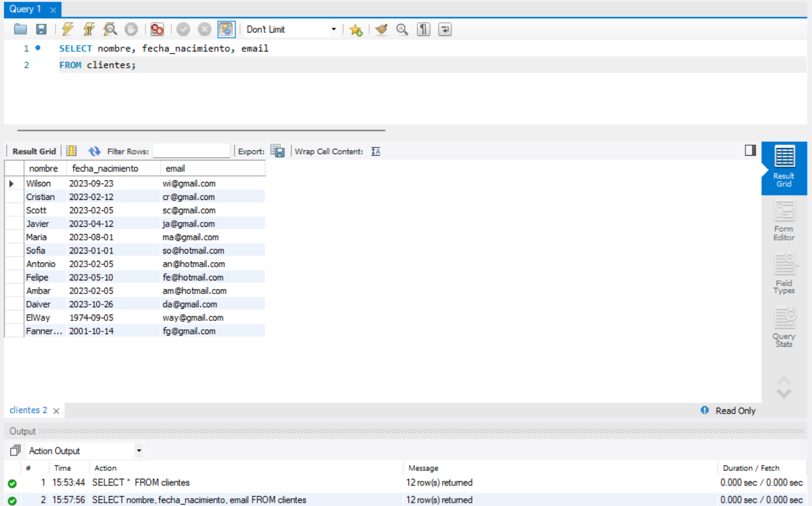Click email cell am@hotmail.com
The height and width of the screenshot is (506, 812).
(213, 291)
